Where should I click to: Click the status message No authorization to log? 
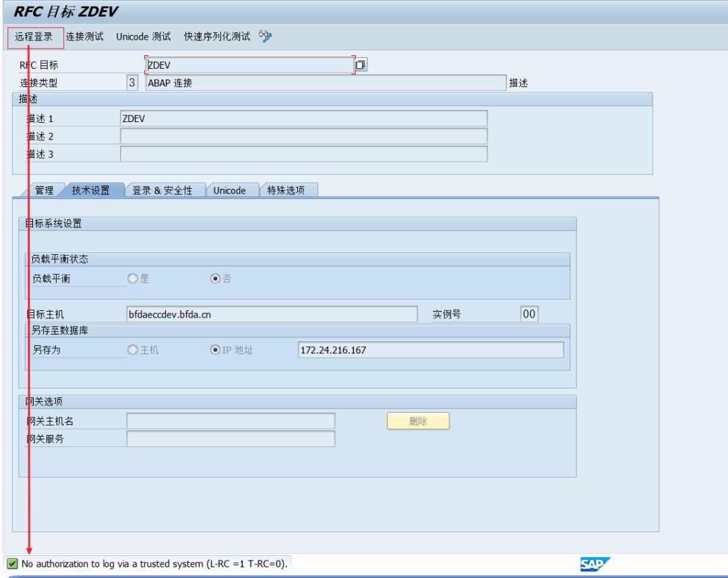(154, 564)
